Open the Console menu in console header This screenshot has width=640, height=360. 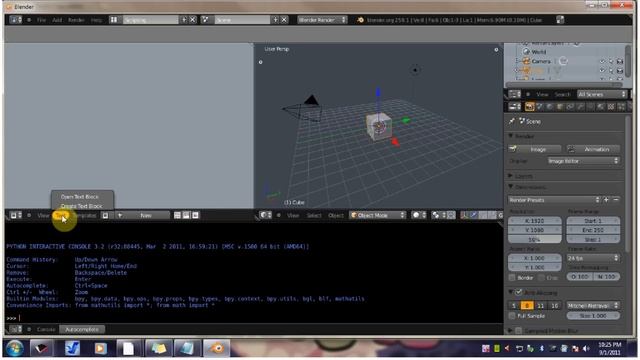coord(46,329)
